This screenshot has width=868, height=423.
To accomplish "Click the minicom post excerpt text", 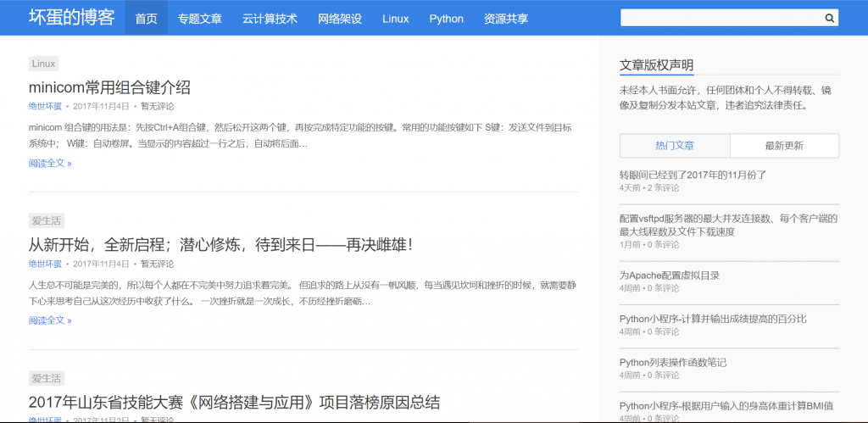I will point(300,136).
